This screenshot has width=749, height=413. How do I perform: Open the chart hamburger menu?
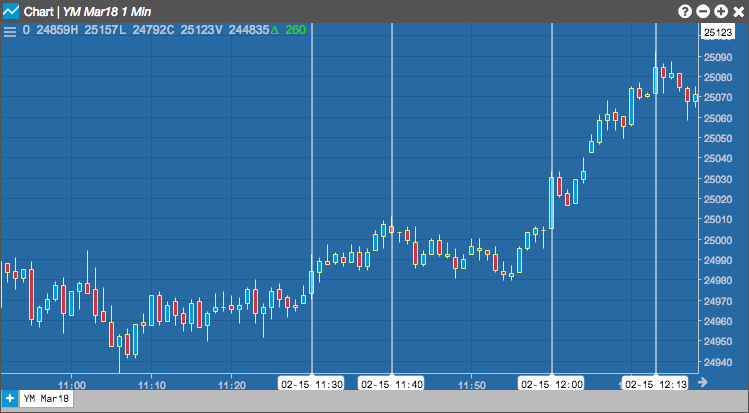click(x=10, y=32)
